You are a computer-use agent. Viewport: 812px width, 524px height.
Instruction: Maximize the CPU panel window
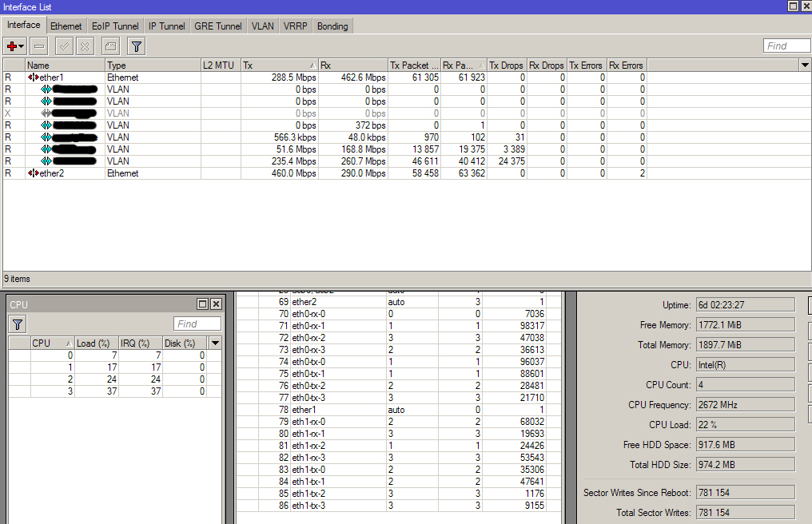click(202, 304)
